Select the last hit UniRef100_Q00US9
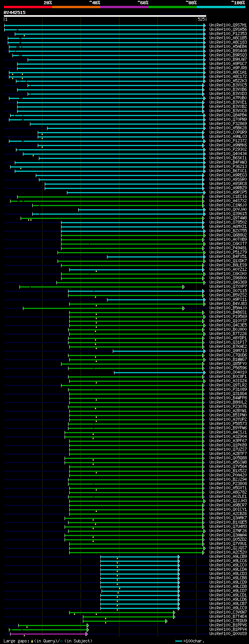Viewport: 249px width, 644px height. (228, 634)
